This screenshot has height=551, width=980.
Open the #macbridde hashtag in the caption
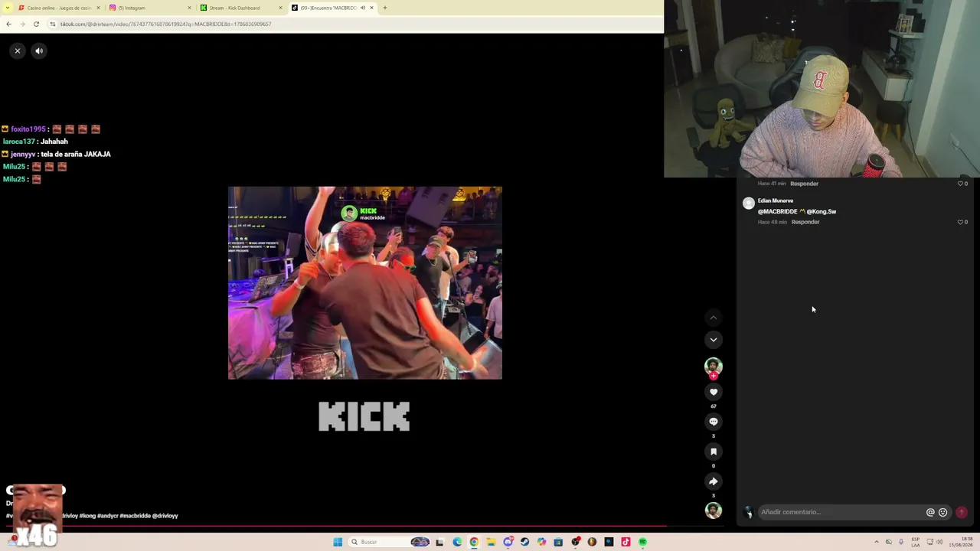(135, 516)
